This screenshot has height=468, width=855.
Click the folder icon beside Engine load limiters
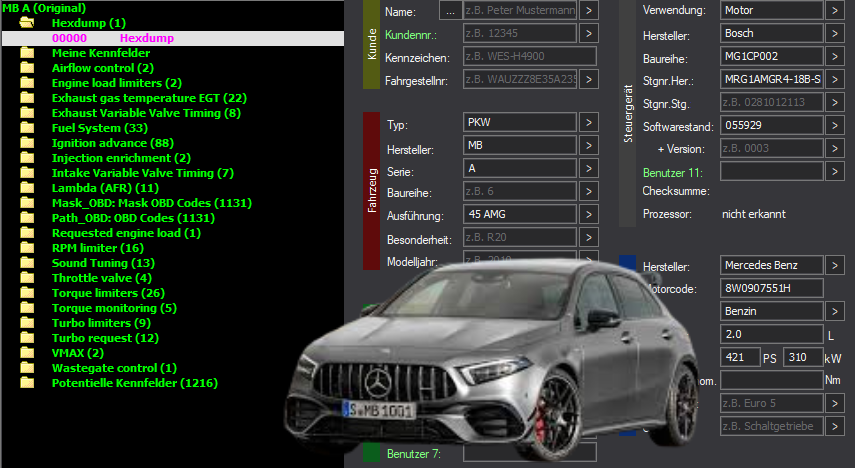coord(27,83)
